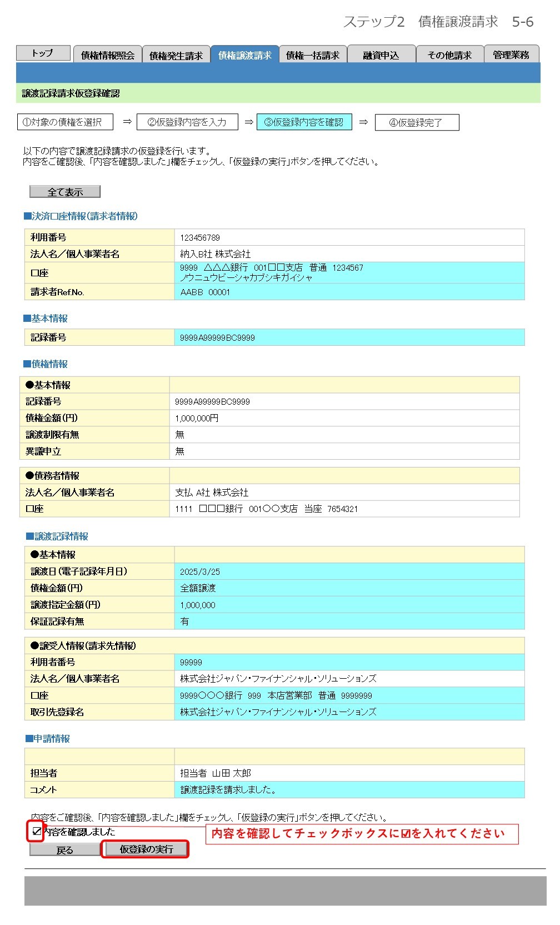
Task: Switch to 管理業務 tab
Action: tap(511, 55)
